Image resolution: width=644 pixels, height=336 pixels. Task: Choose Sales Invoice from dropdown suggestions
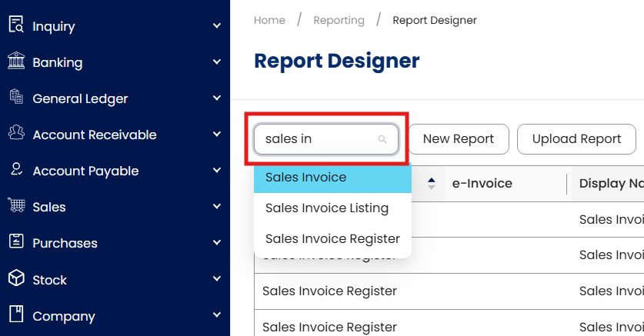point(306,178)
